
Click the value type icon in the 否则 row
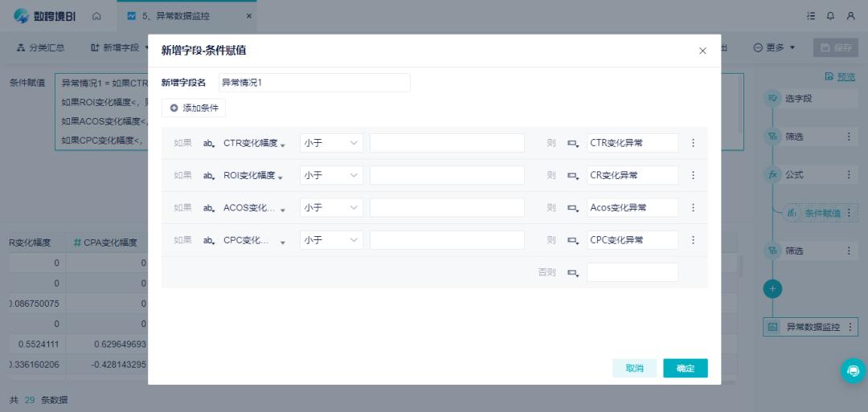(573, 272)
